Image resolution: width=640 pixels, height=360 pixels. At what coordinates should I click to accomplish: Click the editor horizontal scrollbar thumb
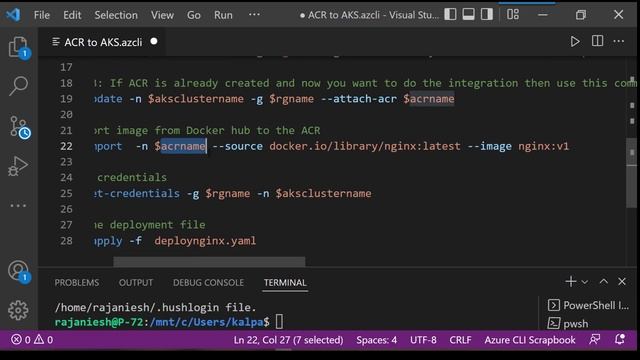pos(209,261)
